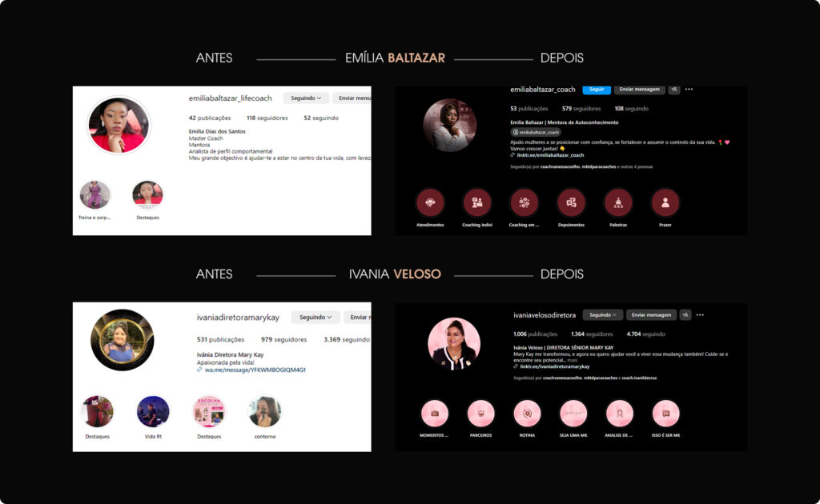Open the ROTINA pink highlight

[527, 413]
